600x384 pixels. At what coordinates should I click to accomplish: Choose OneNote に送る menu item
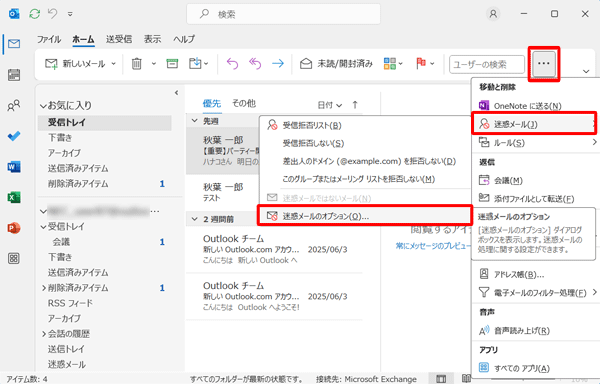point(536,106)
